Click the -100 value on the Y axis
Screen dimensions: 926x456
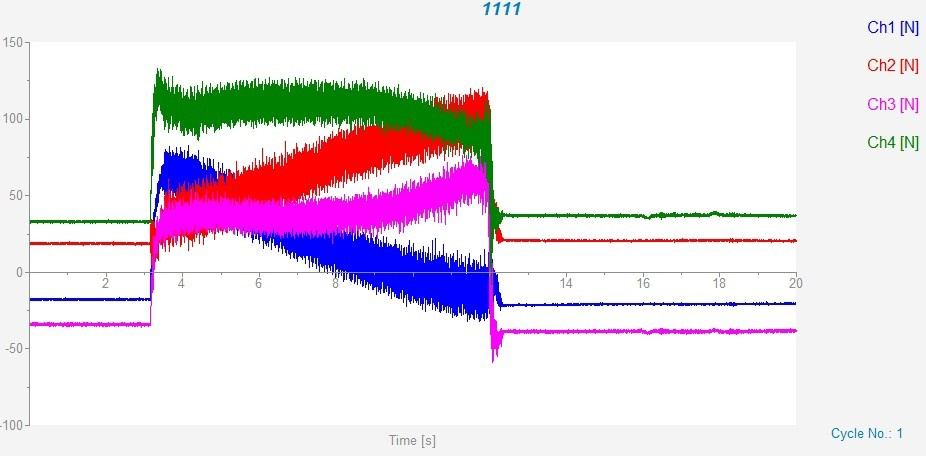11,425
